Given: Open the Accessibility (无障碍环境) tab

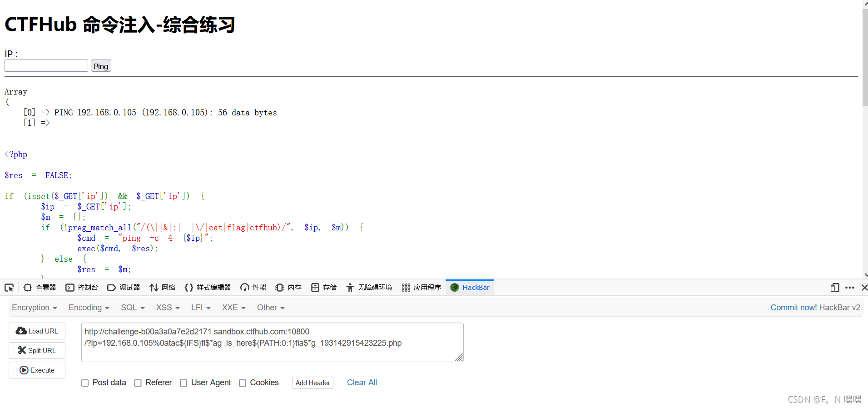Looking at the screenshot, I should click(x=369, y=288).
